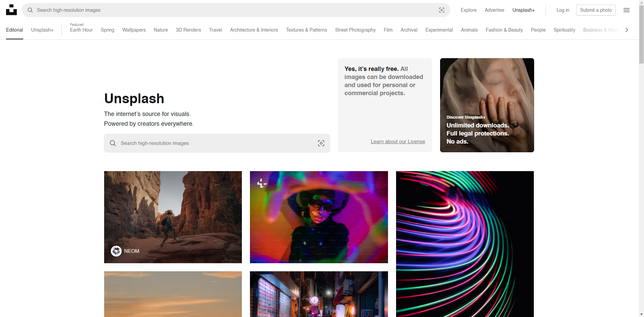
Task: Expand more categories with the right chevron
Action: pos(626,30)
